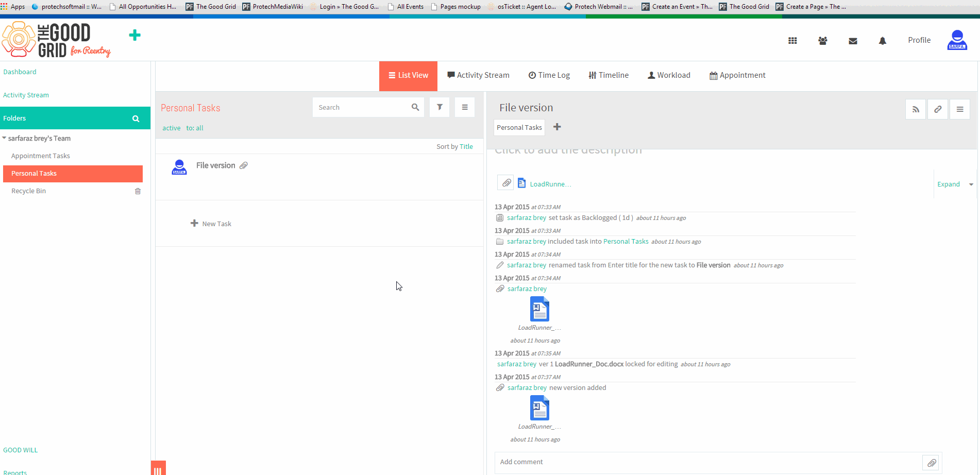Viewport: 980px width, 475px height.
Task: Click sarfaraz brey in Backlogged entry
Action: point(527,218)
